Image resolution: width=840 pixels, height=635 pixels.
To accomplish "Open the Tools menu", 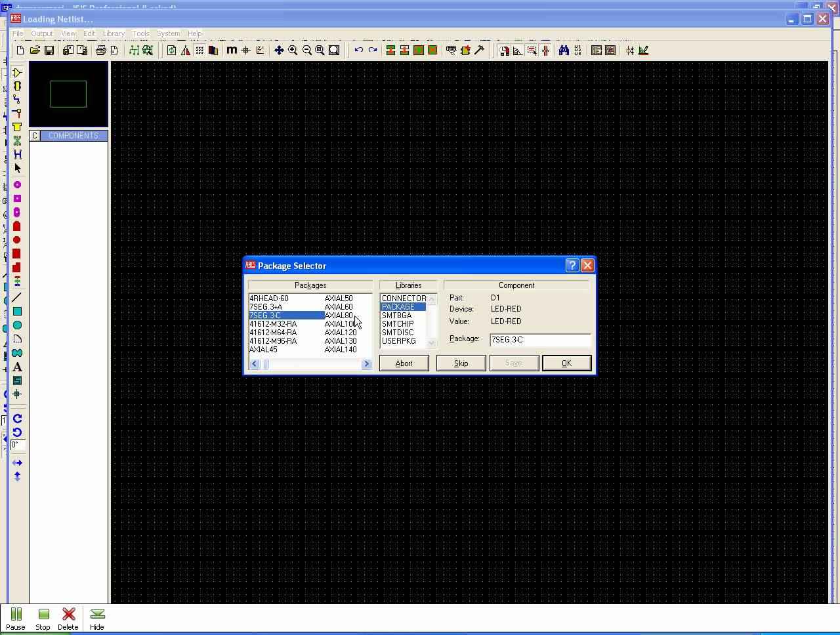I will [140, 33].
